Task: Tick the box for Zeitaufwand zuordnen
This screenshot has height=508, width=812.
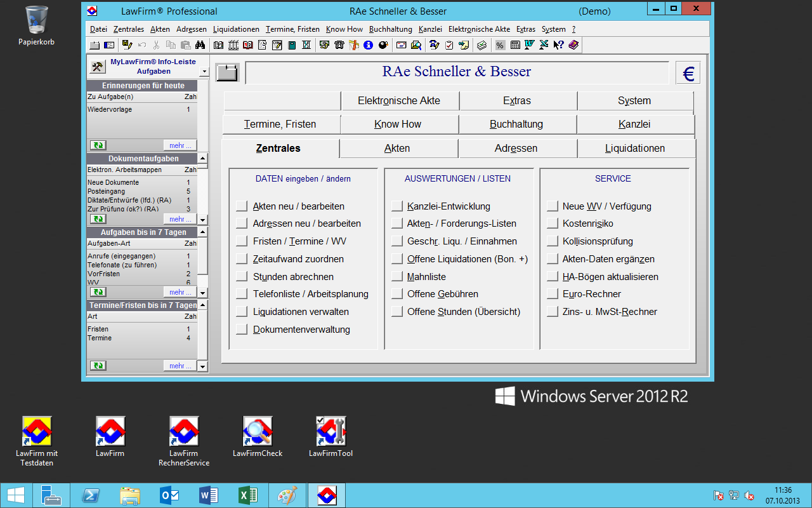Action: (x=241, y=259)
